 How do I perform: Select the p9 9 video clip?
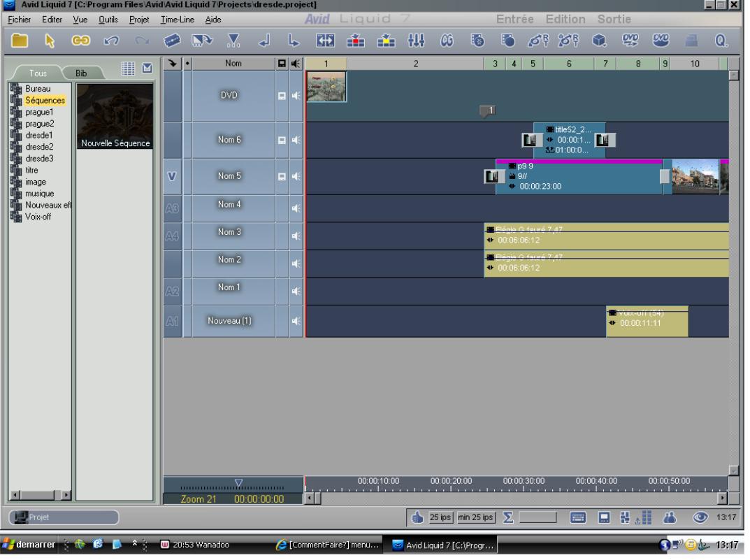pos(579,176)
